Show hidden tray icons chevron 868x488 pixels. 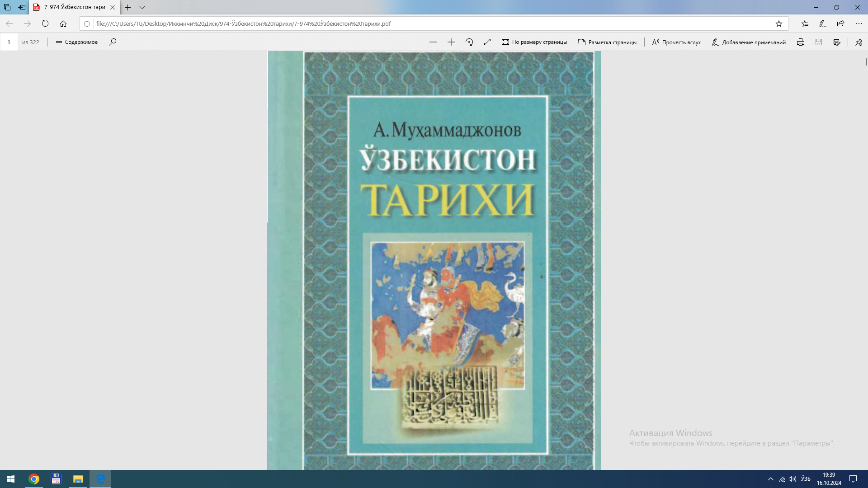click(771, 479)
